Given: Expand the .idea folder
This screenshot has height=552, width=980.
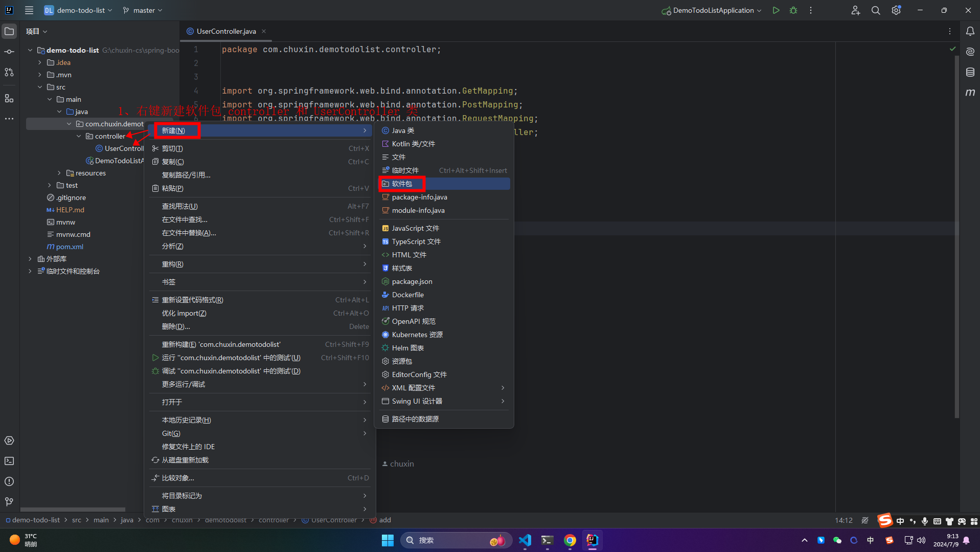Looking at the screenshot, I should pyautogui.click(x=40, y=62).
